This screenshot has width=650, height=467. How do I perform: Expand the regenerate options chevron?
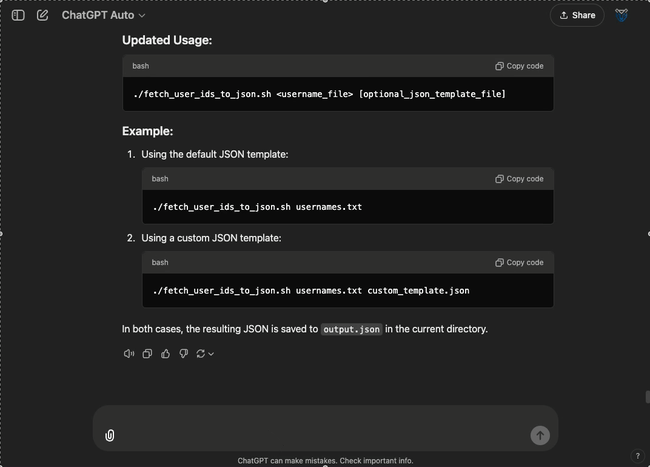[x=211, y=354]
